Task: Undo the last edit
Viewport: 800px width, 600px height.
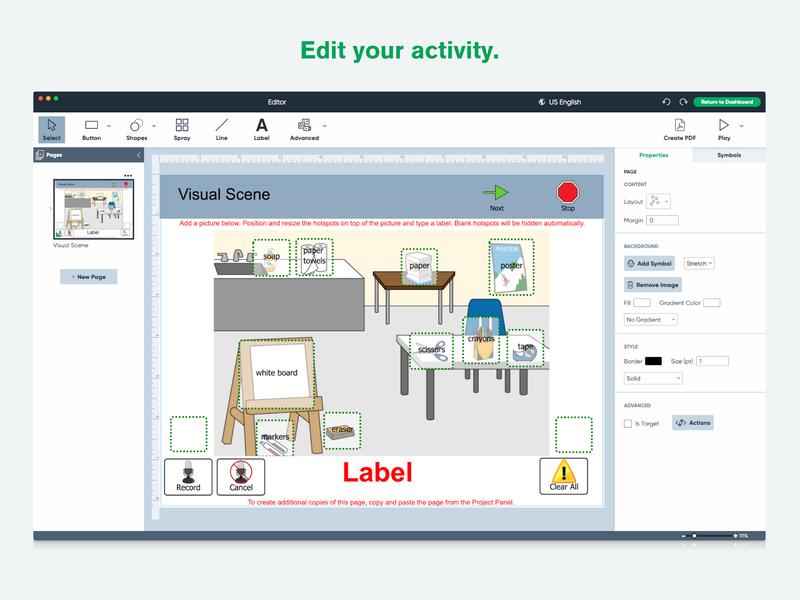Action: click(x=666, y=102)
